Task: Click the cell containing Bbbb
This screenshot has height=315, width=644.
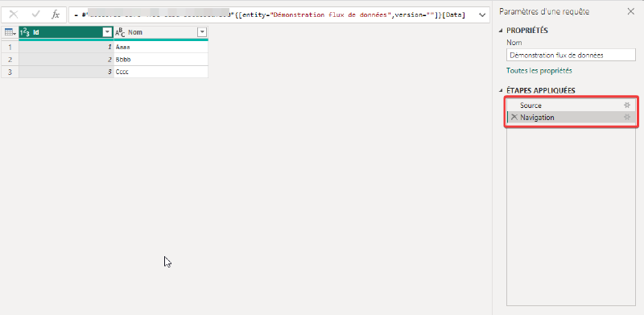Action: [161, 60]
